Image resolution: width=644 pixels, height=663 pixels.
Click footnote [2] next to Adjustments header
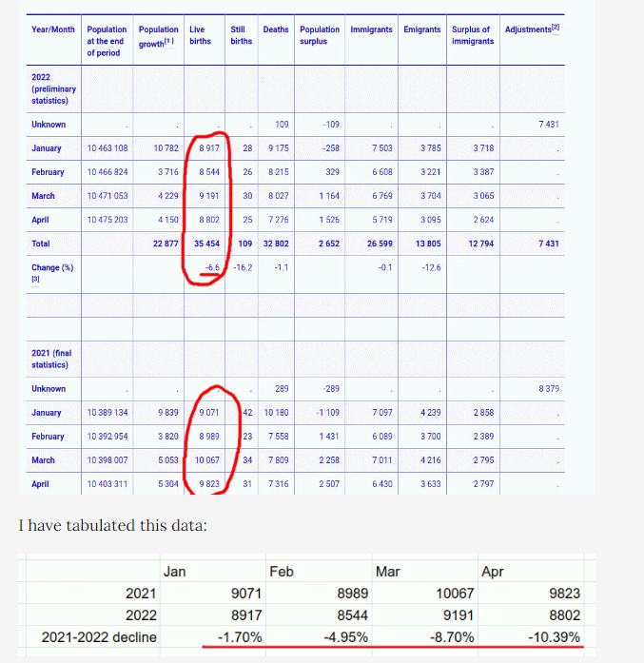point(556,29)
